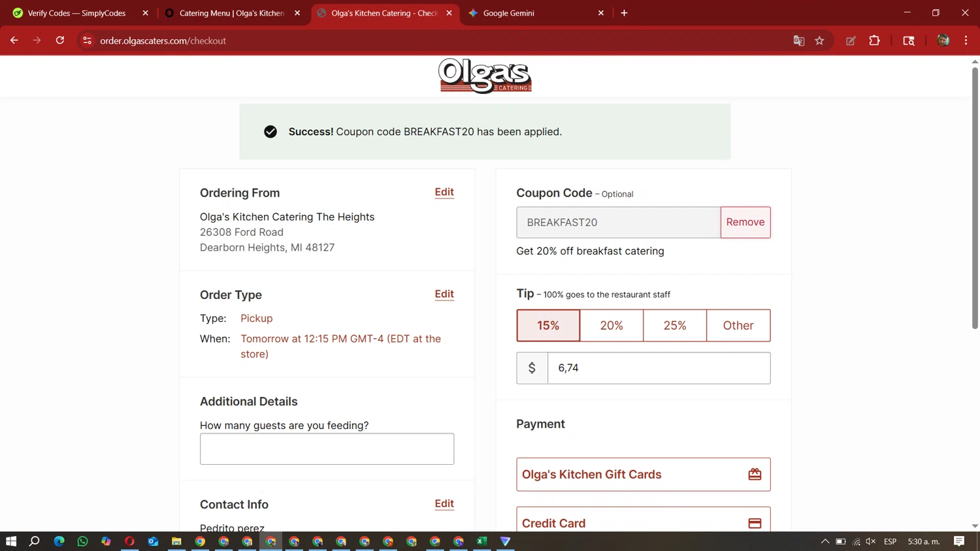
Task: Select the Olga's Kitchen Catering Checkout tab
Action: click(x=384, y=13)
